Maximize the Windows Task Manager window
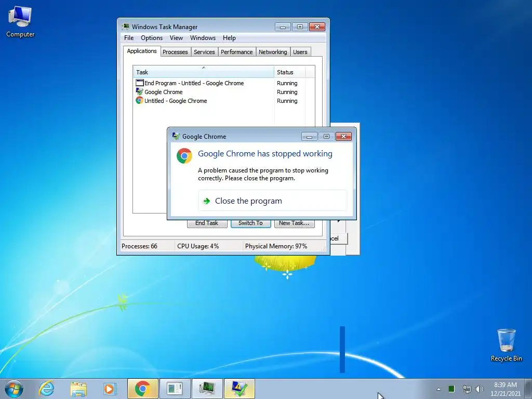532x399 pixels. click(300, 27)
